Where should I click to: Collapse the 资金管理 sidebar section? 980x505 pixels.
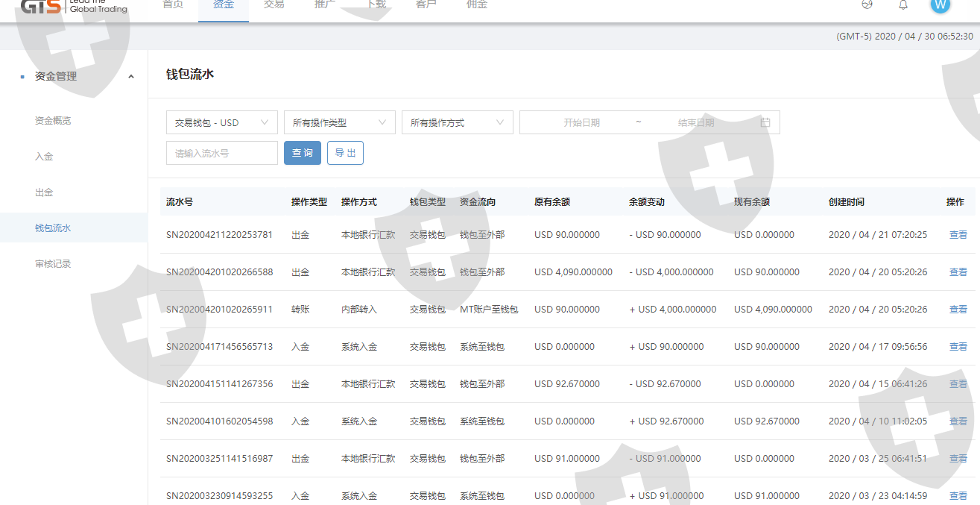pos(131,76)
